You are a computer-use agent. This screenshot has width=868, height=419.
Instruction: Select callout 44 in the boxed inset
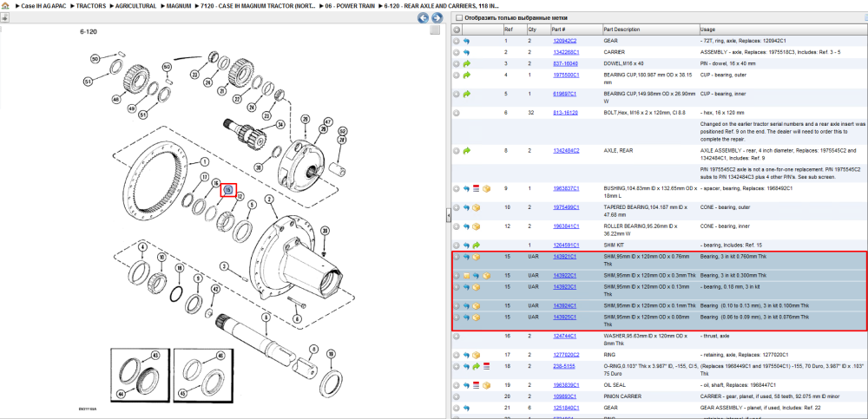pos(120,395)
